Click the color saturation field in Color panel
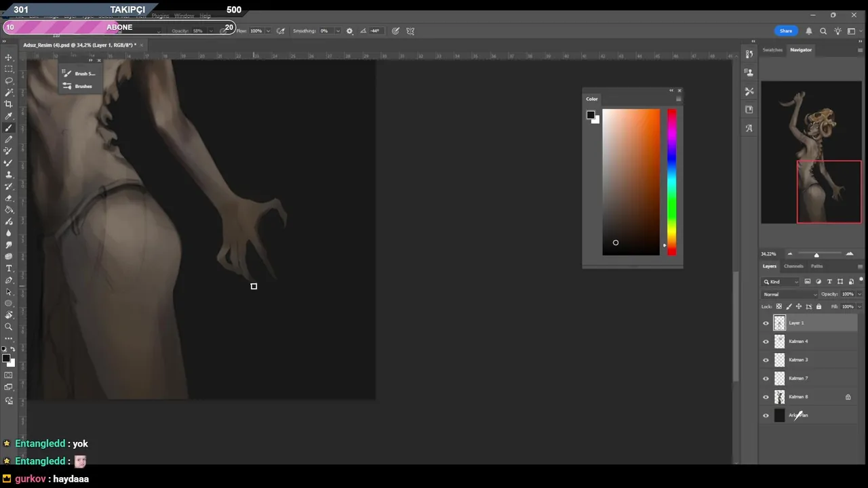The image size is (868, 488). coord(631,182)
